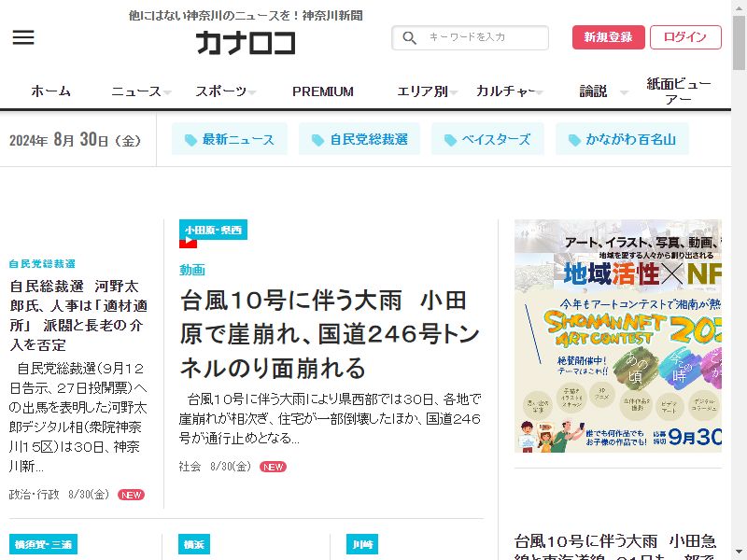Open the PREMIUM menu item
This screenshot has height=560, width=747.
(x=323, y=91)
